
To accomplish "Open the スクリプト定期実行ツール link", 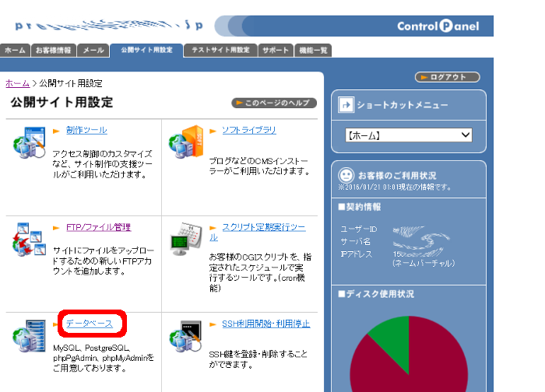I will click(263, 227).
